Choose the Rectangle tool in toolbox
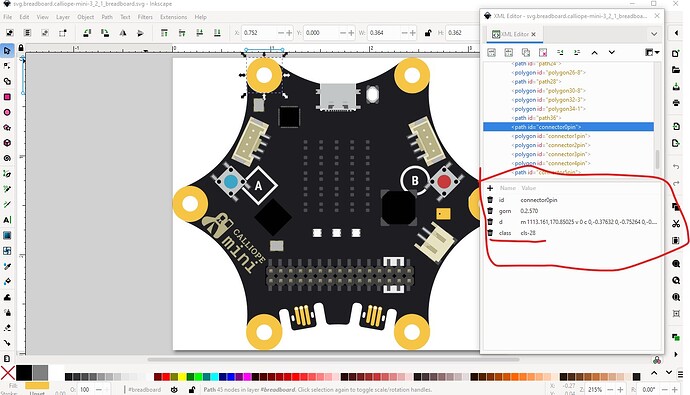 [x=7, y=97]
